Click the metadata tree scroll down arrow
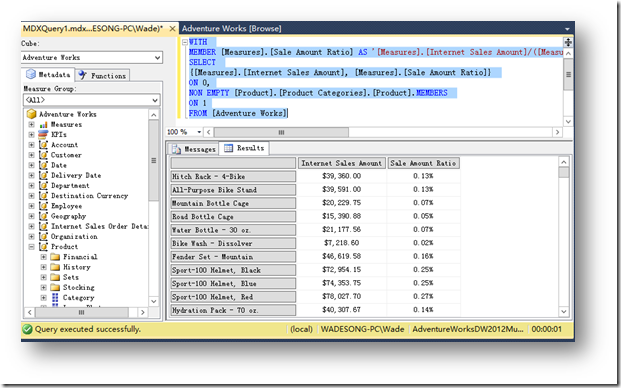 [154, 301]
